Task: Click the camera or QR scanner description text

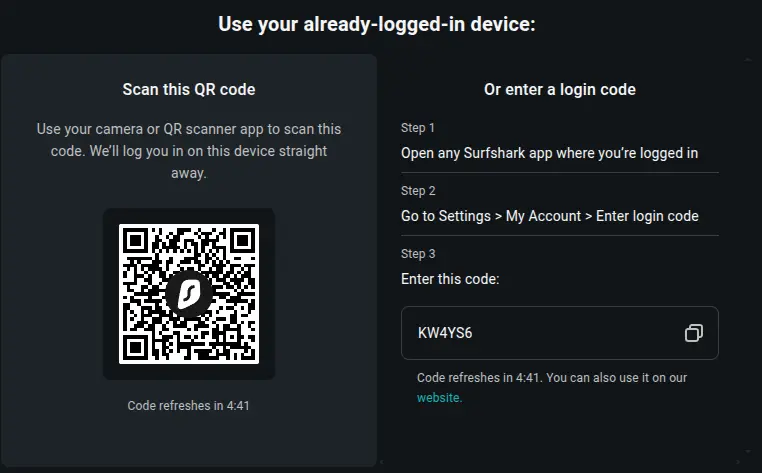Action: click(x=189, y=151)
